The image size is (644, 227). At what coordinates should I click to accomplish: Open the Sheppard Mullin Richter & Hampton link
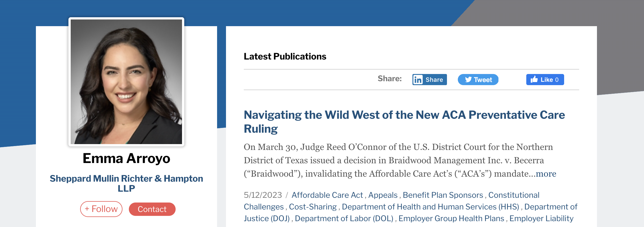click(x=126, y=183)
